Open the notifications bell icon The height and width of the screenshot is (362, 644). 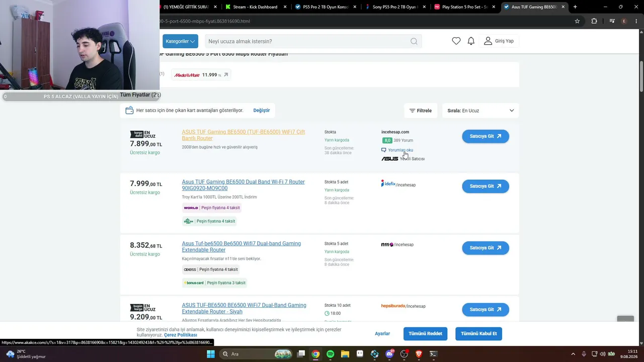(471, 41)
